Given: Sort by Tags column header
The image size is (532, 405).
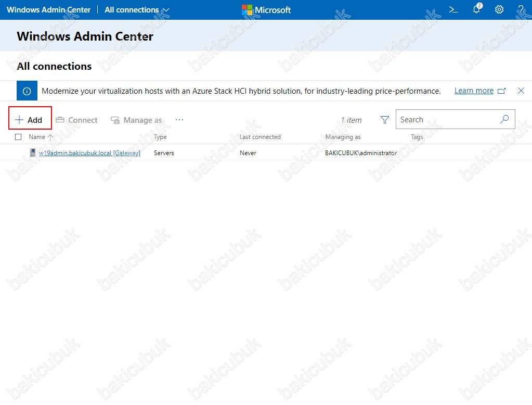Looking at the screenshot, I should pyautogui.click(x=417, y=136).
